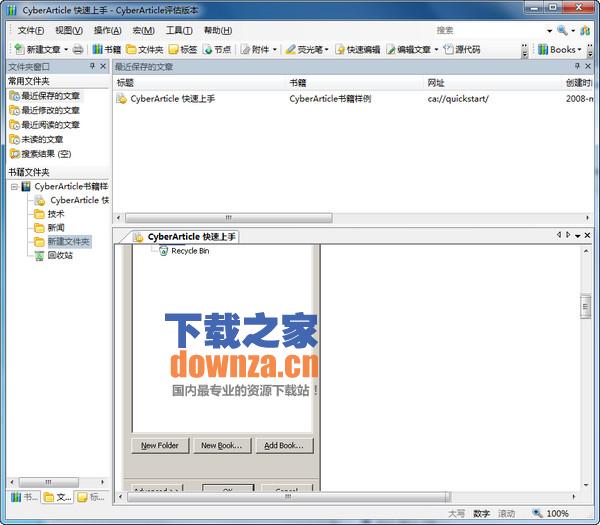The width and height of the screenshot is (600, 525).
Task: Click the books icon right of the search magnifier
Action: click(585, 31)
